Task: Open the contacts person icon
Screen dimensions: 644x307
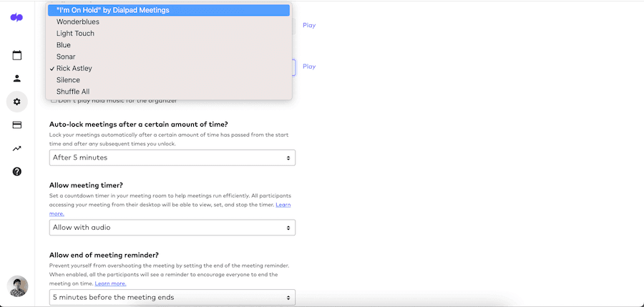Action: [17, 79]
